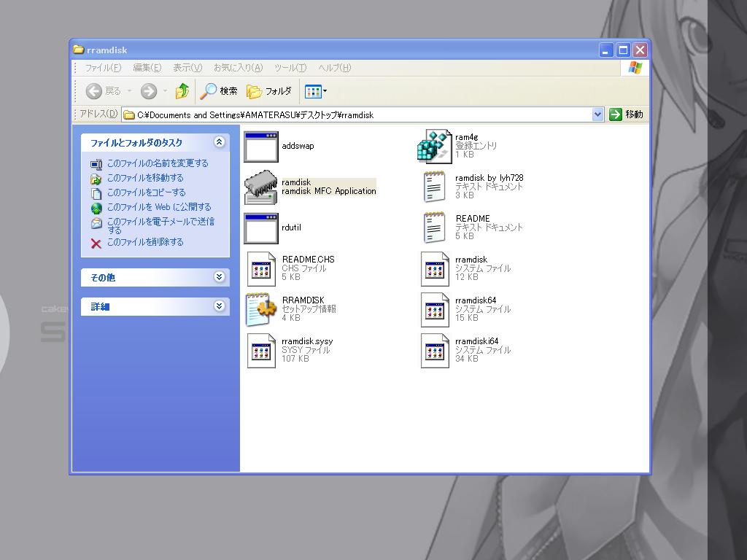The height and width of the screenshot is (560, 747).
Task: Select the addswap application icon
Action: [261, 147]
